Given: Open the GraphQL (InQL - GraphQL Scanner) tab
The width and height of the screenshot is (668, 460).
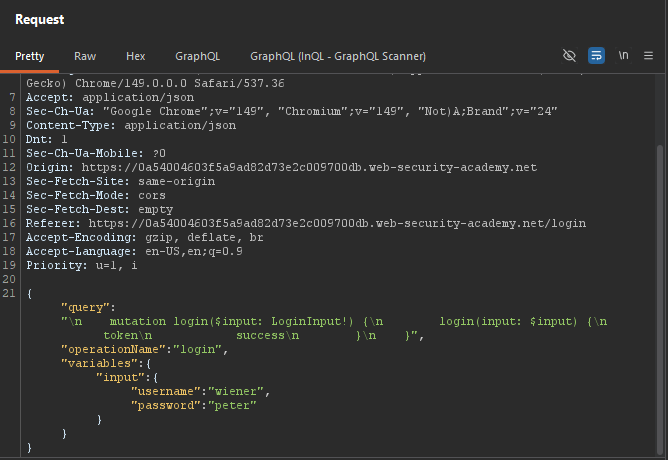Looking at the screenshot, I should click(338, 56).
